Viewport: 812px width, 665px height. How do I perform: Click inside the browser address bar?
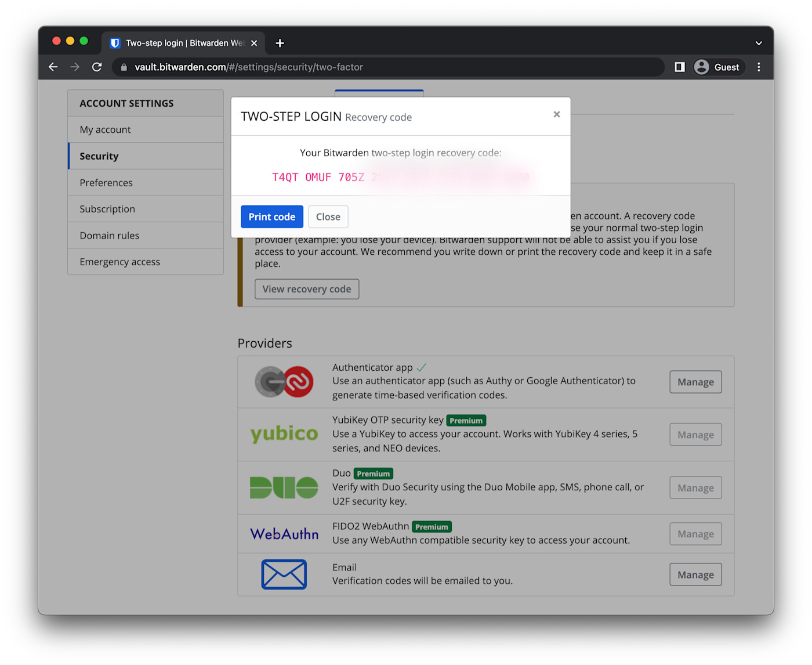tap(348, 67)
